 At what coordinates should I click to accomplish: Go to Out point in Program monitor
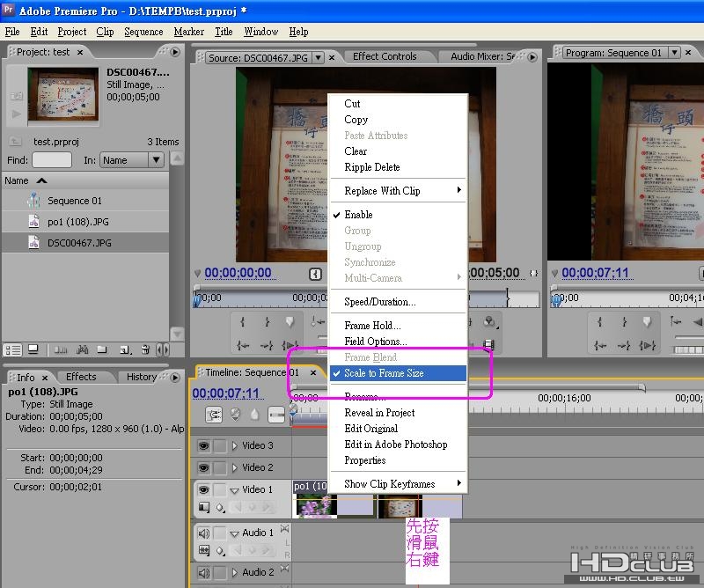point(624,345)
